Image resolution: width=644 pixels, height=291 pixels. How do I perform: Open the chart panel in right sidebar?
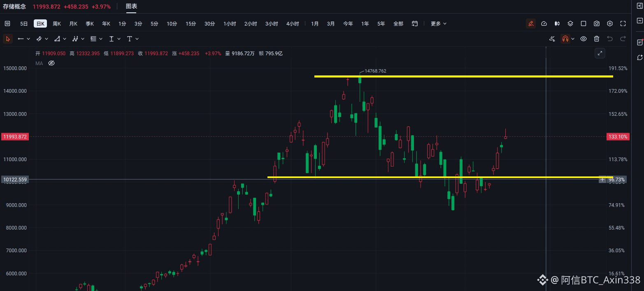(x=640, y=20)
